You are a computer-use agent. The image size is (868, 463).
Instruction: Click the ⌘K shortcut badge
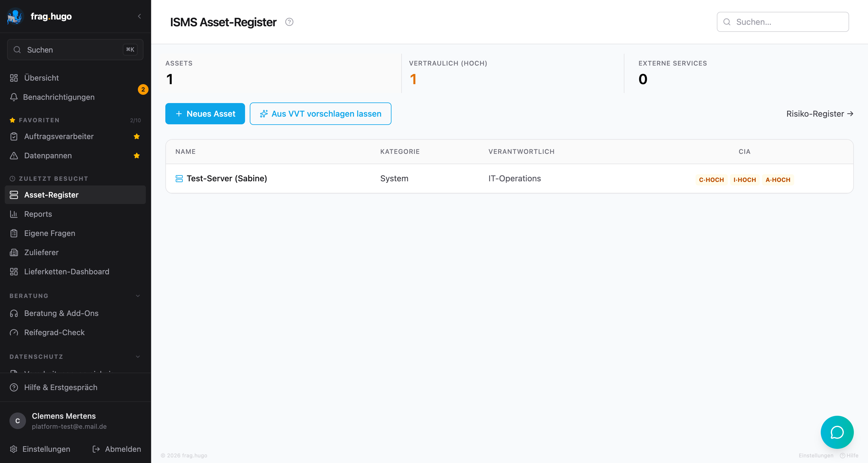point(130,50)
